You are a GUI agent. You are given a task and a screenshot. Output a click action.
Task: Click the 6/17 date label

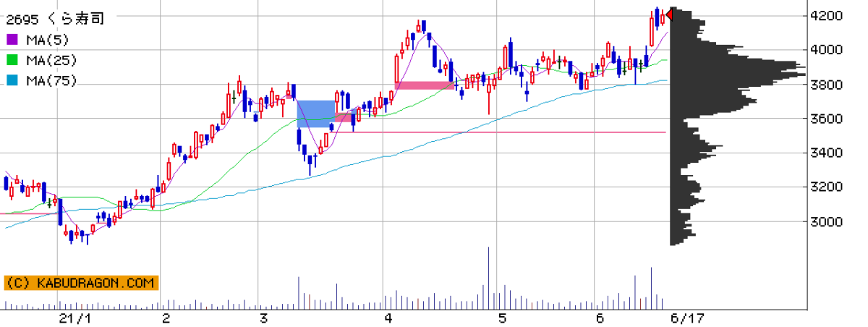pos(687,318)
